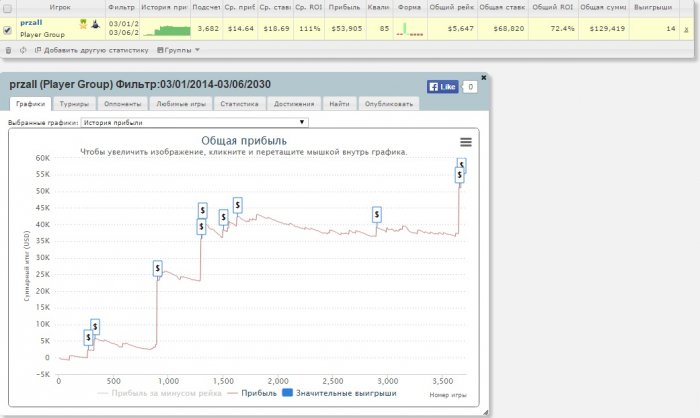Click the przall player name link
This screenshot has width=700, height=418.
click(x=31, y=22)
